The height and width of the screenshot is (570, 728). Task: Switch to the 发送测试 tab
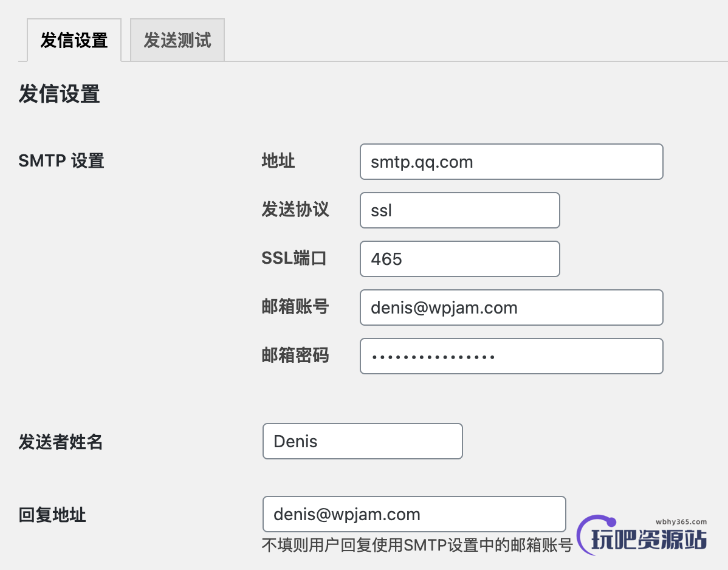(177, 39)
